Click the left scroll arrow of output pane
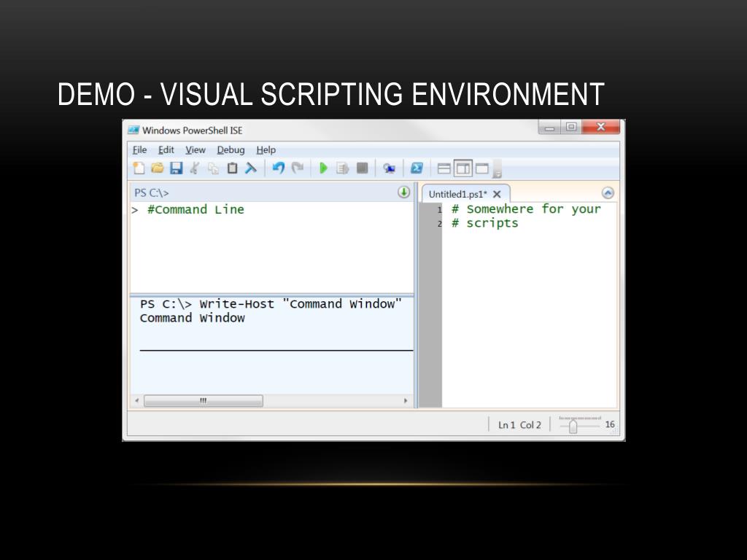 point(136,401)
